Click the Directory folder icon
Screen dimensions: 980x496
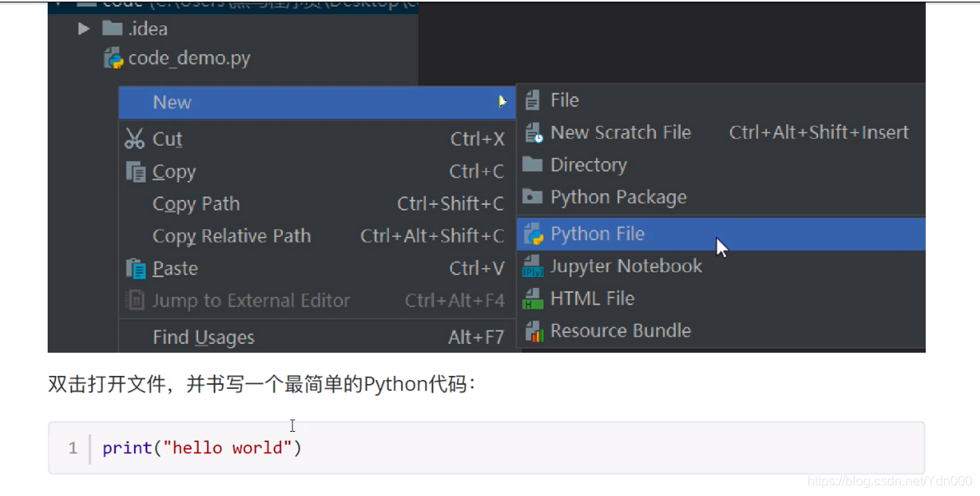pos(532,164)
